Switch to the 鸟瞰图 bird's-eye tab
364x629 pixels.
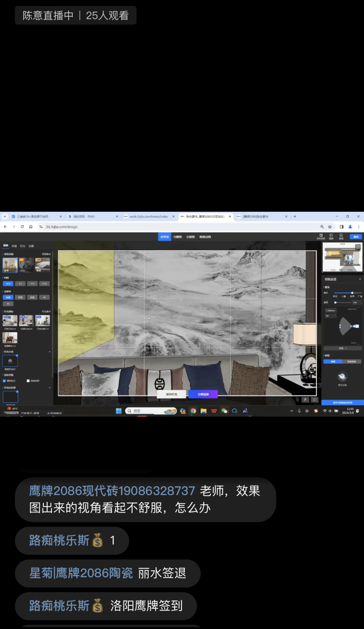pyautogui.click(x=177, y=237)
